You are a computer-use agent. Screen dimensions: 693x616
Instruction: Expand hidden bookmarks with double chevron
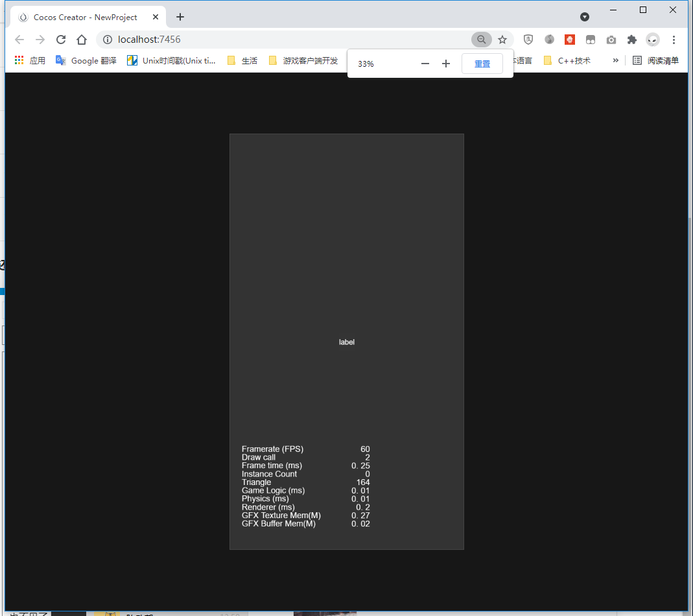[615, 60]
